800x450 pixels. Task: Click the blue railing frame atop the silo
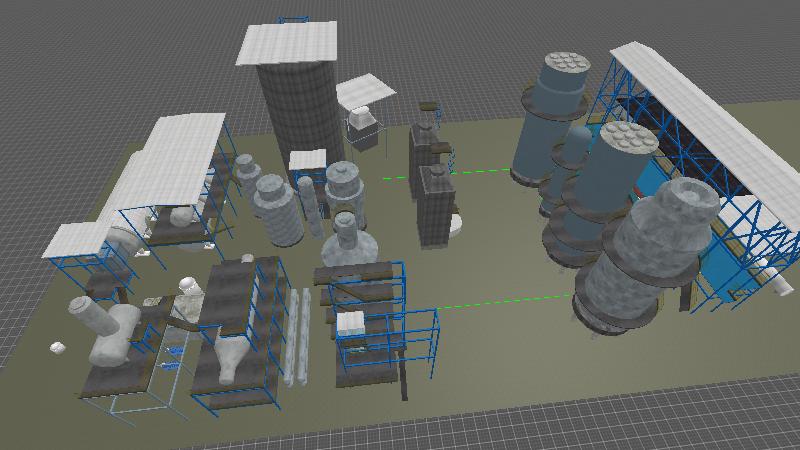pyautogui.click(x=294, y=19)
